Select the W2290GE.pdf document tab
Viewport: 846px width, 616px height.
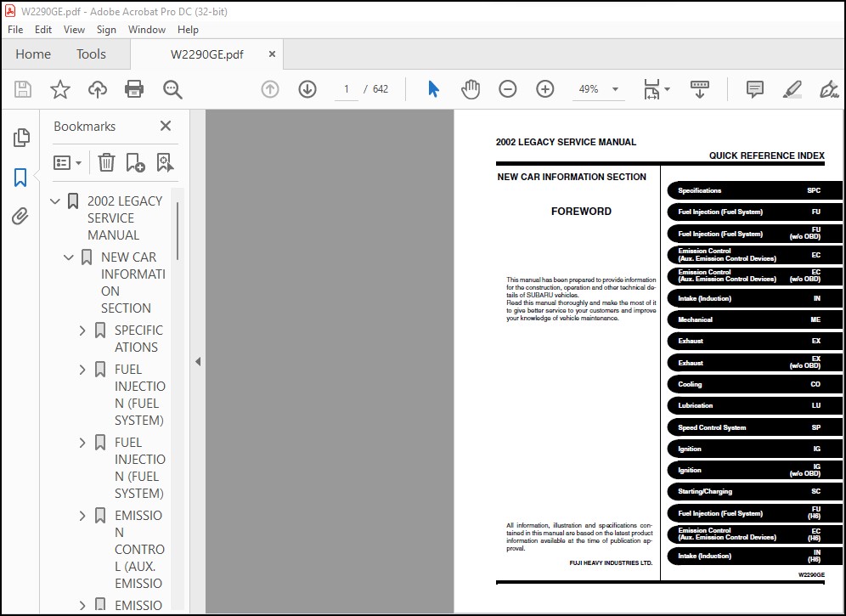click(206, 54)
